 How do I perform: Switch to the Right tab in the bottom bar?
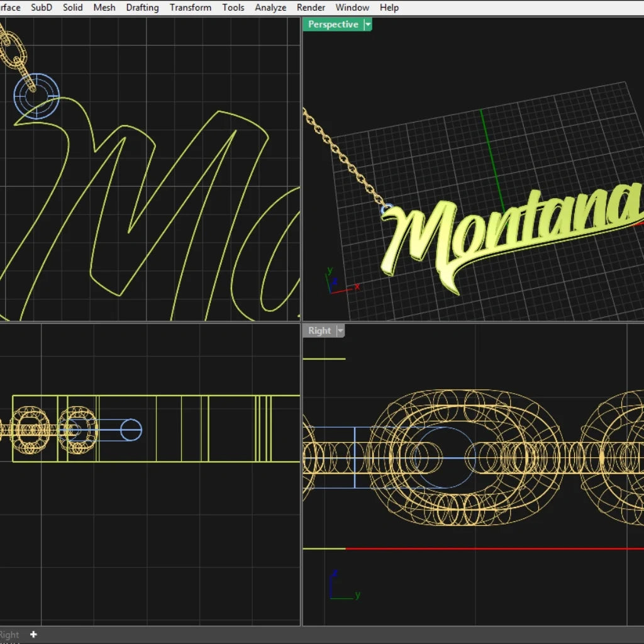(9, 635)
